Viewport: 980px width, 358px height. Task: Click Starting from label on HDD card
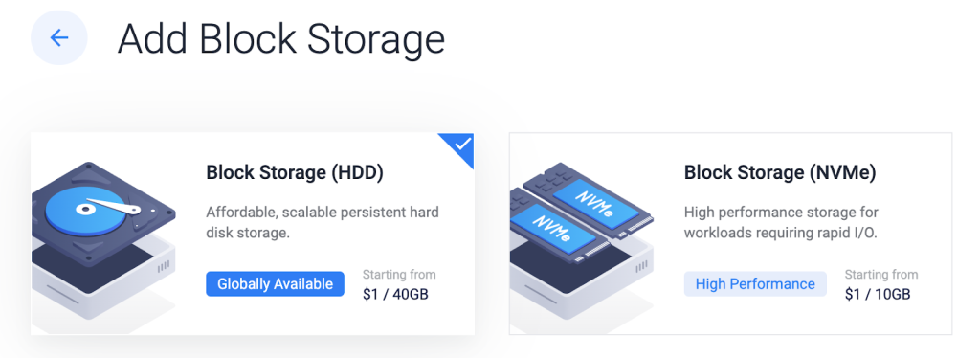[399, 275]
